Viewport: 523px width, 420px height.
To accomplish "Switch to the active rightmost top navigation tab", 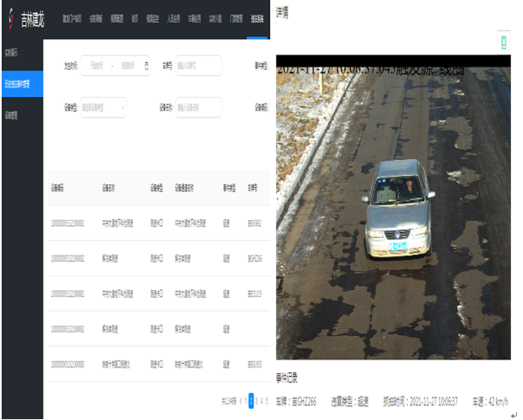I will coord(257,19).
